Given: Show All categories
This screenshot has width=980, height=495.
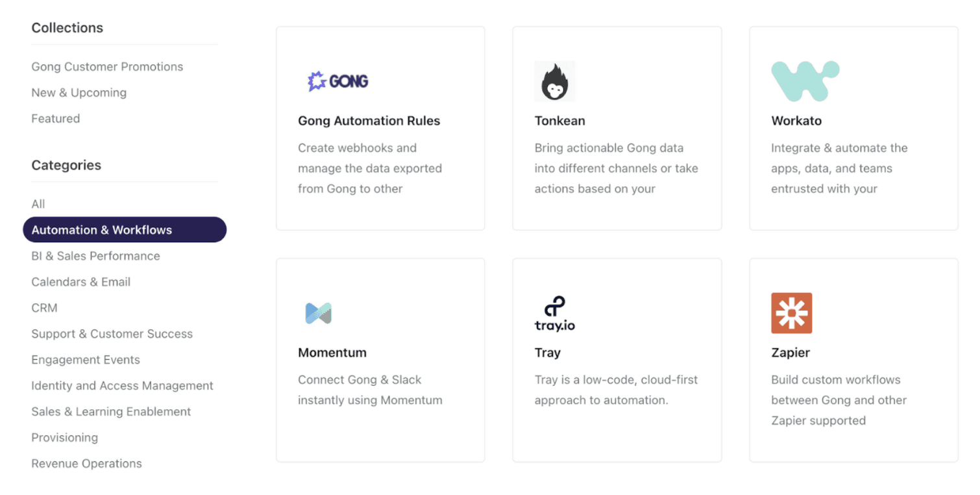Looking at the screenshot, I should coord(38,204).
